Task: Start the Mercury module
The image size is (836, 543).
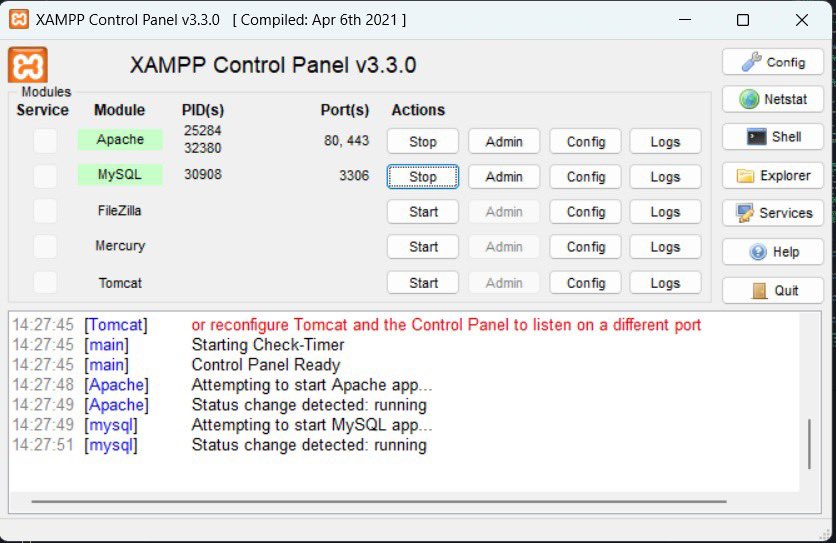Action: tap(423, 247)
